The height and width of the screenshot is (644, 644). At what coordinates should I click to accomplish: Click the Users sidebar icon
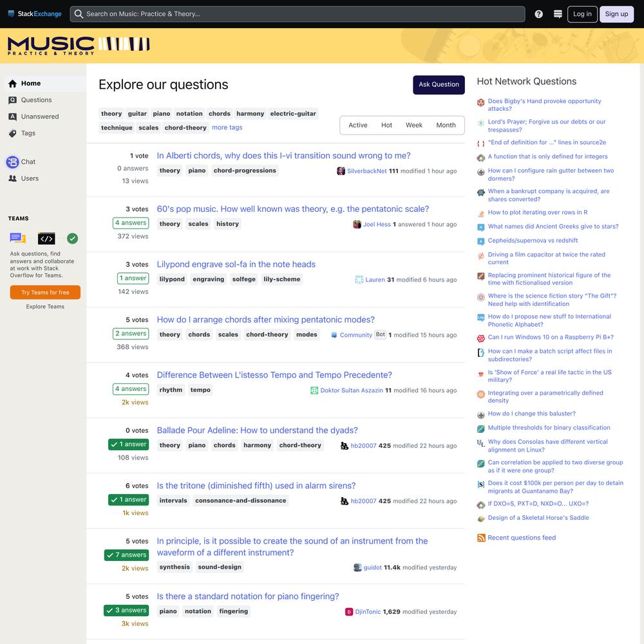(13, 178)
